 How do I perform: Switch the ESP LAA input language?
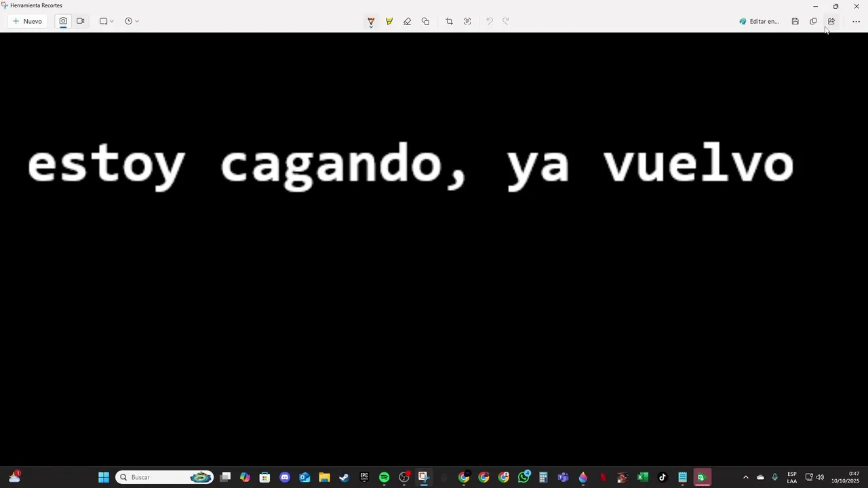click(x=792, y=477)
